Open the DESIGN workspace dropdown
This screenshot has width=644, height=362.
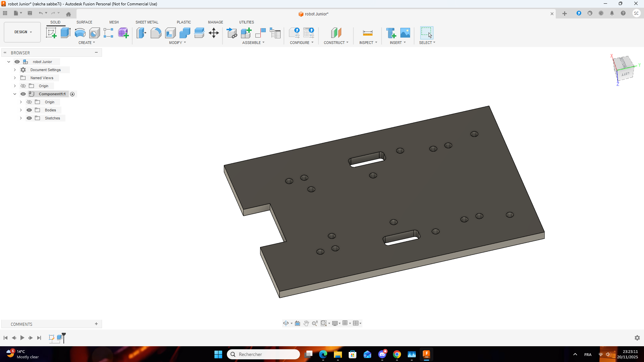click(x=22, y=32)
